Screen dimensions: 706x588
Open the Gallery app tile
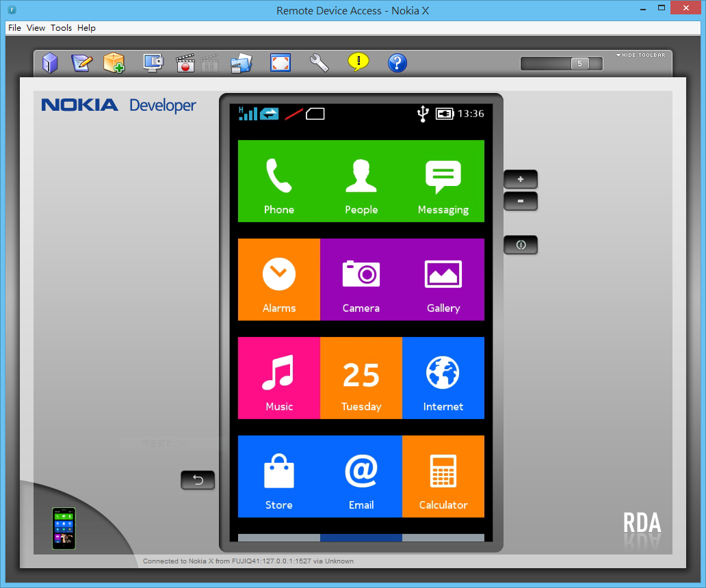coord(443,280)
